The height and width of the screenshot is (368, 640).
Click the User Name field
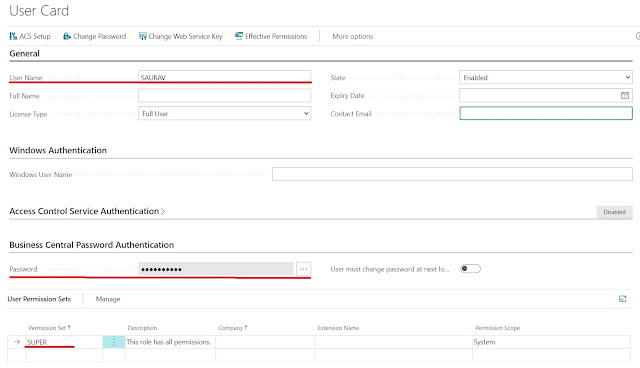click(224, 76)
